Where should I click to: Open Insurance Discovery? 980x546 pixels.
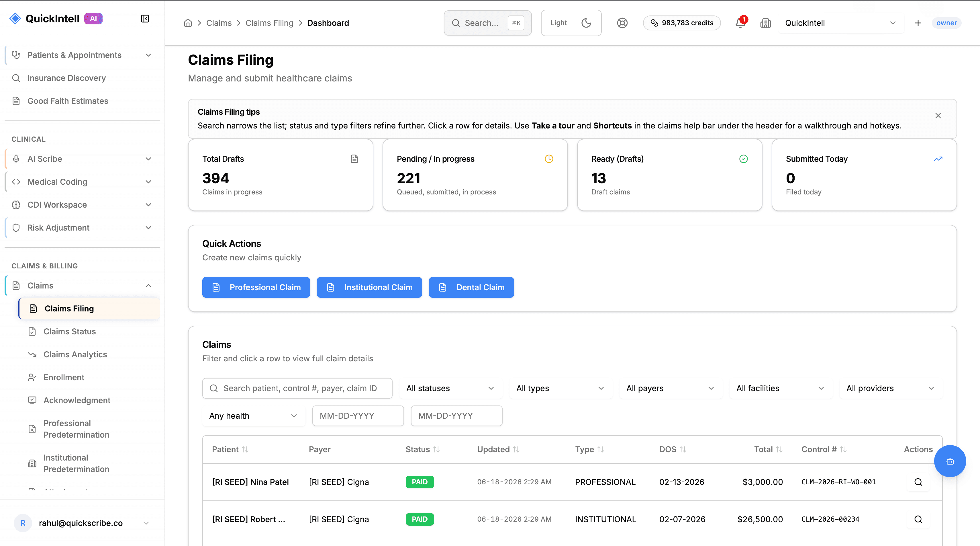(82, 78)
